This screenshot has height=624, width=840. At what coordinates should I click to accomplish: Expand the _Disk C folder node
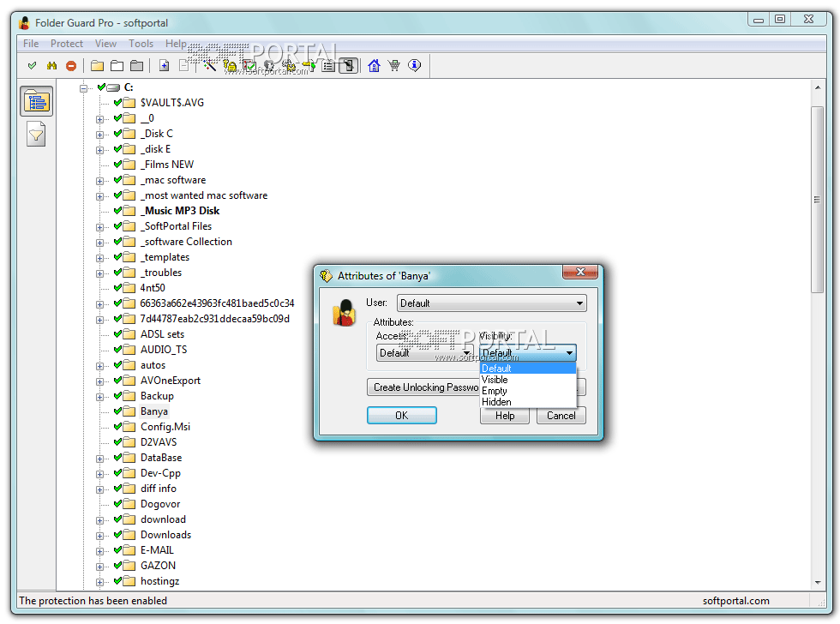click(99, 135)
